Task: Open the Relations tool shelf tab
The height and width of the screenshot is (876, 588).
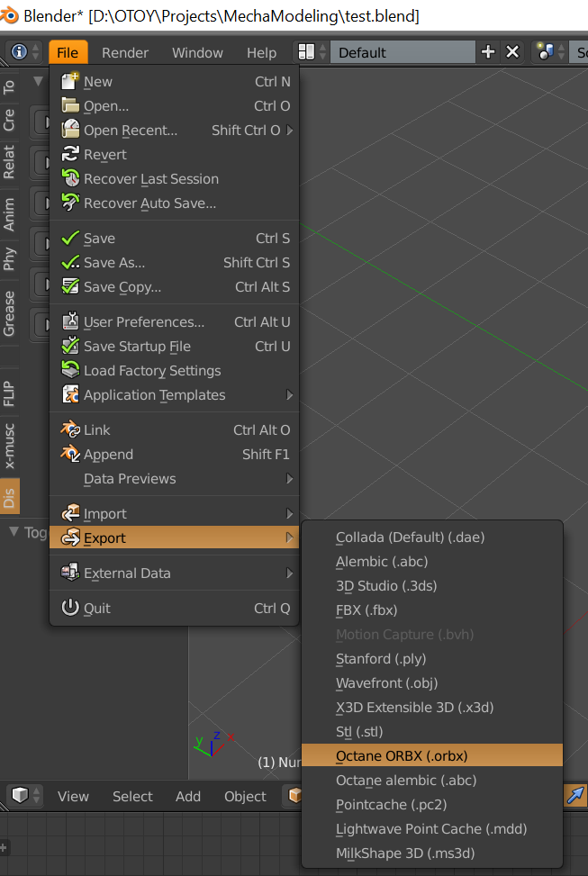Action: click(x=9, y=162)
